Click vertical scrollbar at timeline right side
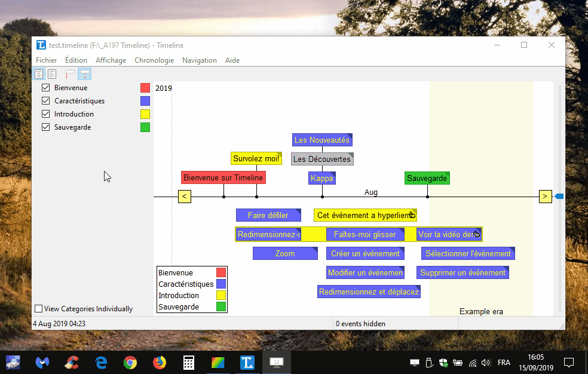The width and height of the screenshot is (588, 374). [x=560, y=198]
